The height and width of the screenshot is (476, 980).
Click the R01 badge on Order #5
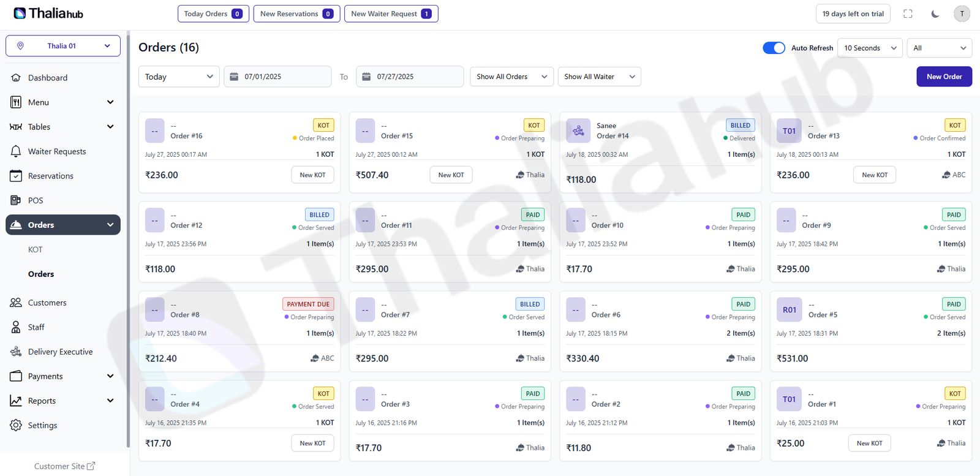point(789,310)
